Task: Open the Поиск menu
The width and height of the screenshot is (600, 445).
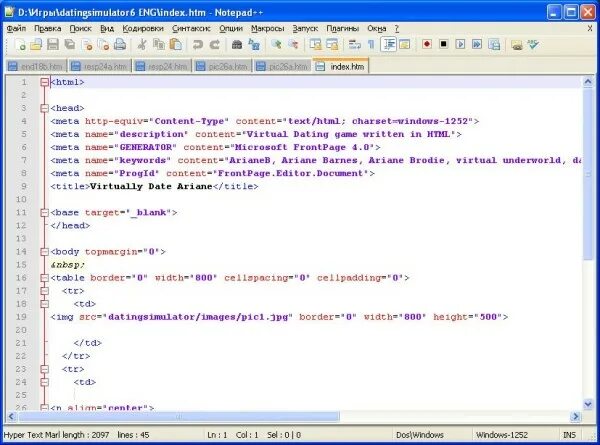Action: pos(80,28)
